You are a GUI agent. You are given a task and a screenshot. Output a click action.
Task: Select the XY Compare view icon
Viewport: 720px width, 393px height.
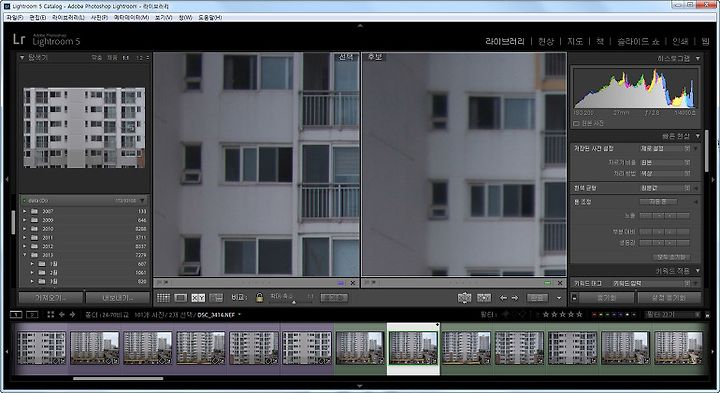pos(198,298)
